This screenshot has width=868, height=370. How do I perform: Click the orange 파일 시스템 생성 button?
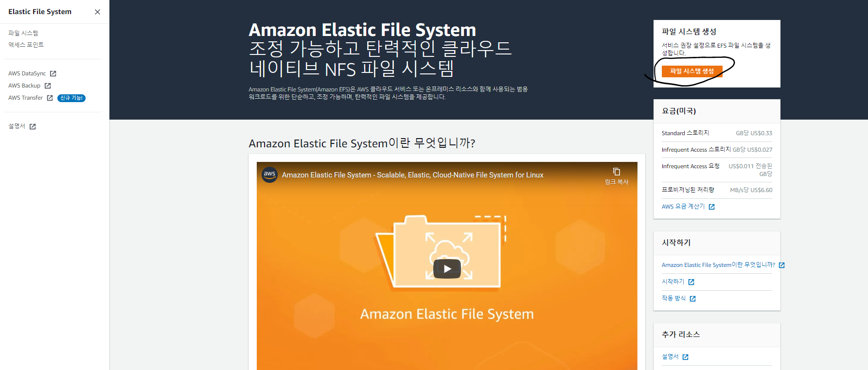tap(692, 71)
